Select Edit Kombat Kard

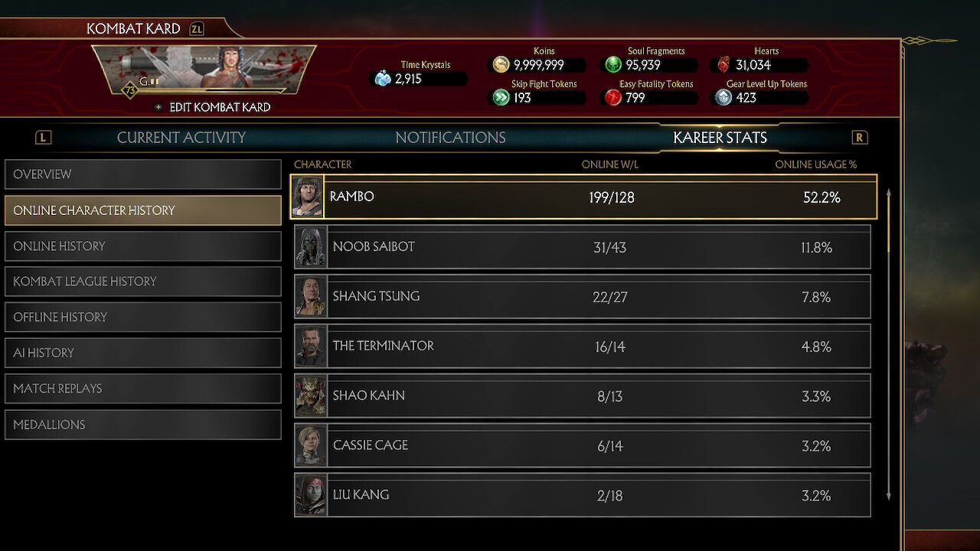[x=220, y=107]
